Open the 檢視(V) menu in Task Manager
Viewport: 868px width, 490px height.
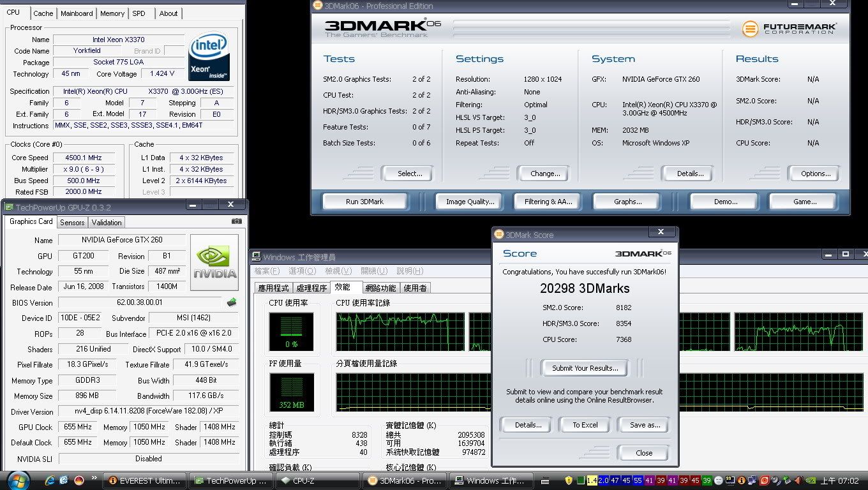[x=338, y=271]
